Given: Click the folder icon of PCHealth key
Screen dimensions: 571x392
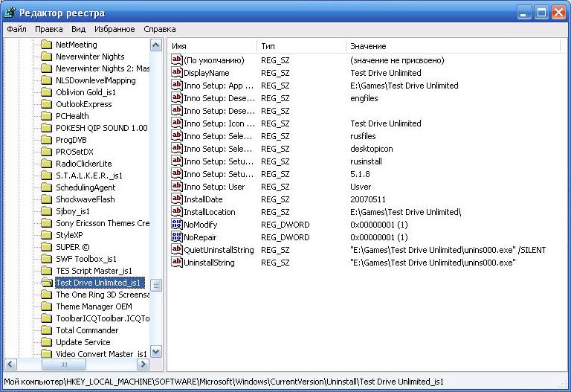Looking at the screenshot, I should (47, 116).
